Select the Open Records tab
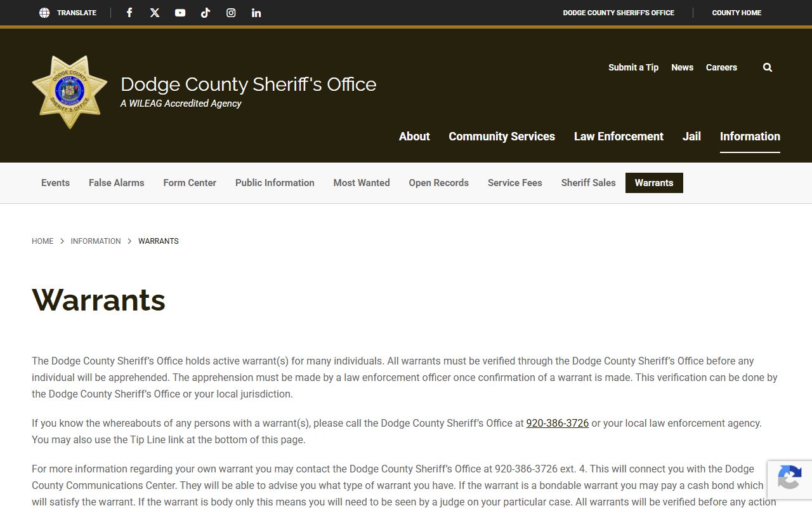Viewport: 812px width, 508px height. point(438,183)
